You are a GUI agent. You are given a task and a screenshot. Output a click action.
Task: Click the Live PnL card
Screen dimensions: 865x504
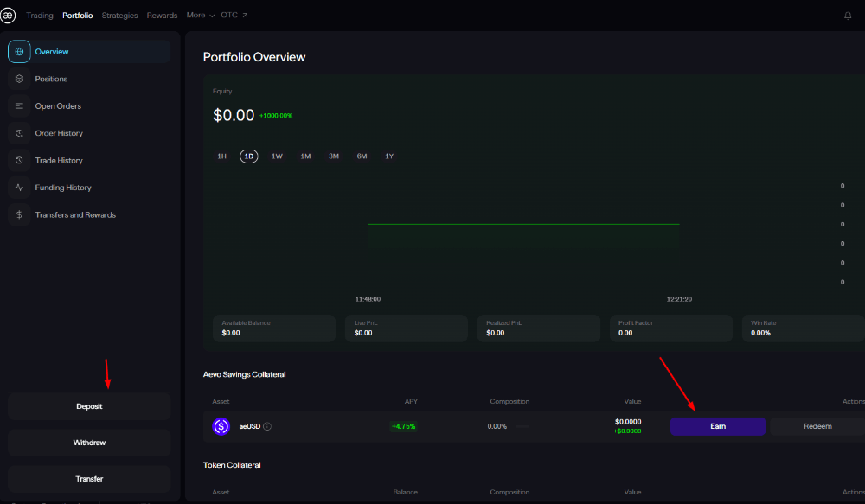(407, 329)
